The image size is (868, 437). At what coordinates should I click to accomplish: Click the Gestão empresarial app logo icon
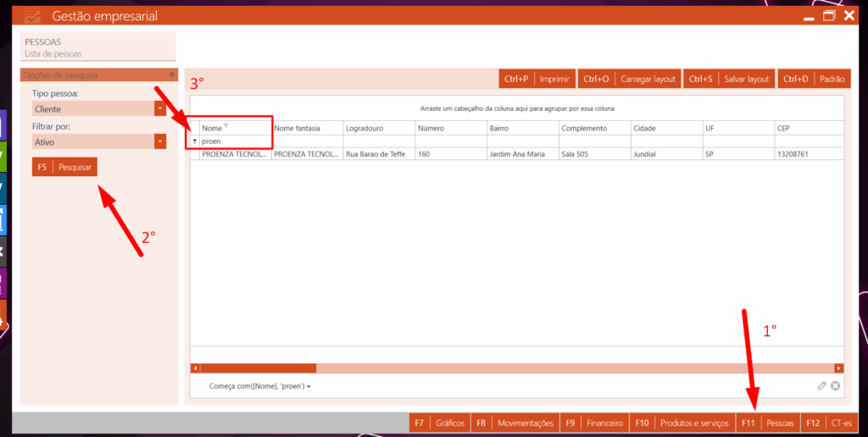click(31, 16)
